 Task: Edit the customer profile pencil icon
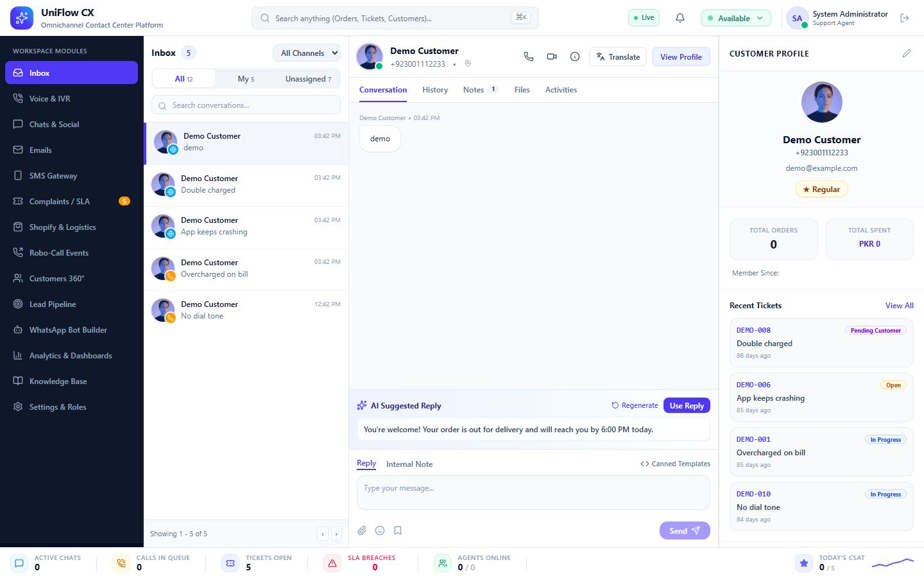(907, 53)
